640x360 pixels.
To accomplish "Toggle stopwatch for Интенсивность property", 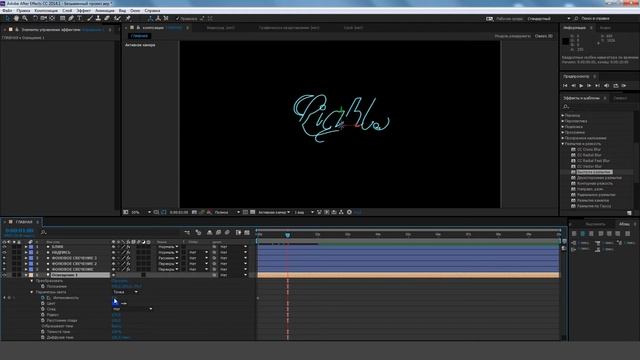I will tap(43, 298).
